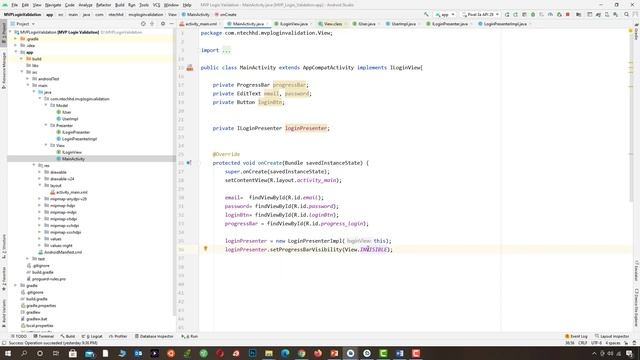Open Microsoft Edge from the taskbar
The image size is (640, 360).
[x=285, y=353]
